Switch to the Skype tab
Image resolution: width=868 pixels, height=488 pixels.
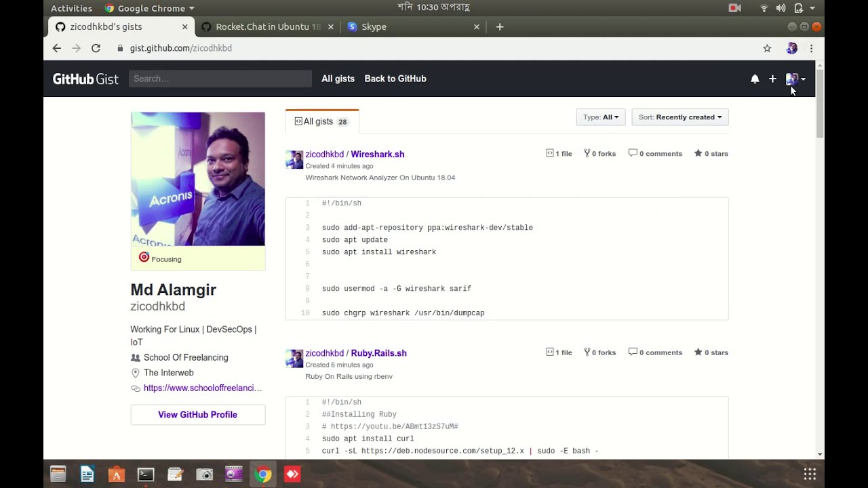[414, 27]
